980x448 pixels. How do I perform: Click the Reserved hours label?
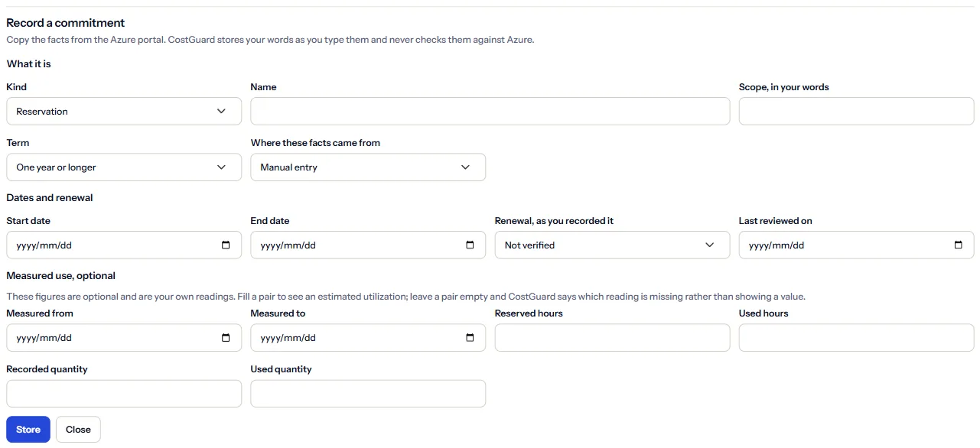pyautogui.click(x=529, y=313)
